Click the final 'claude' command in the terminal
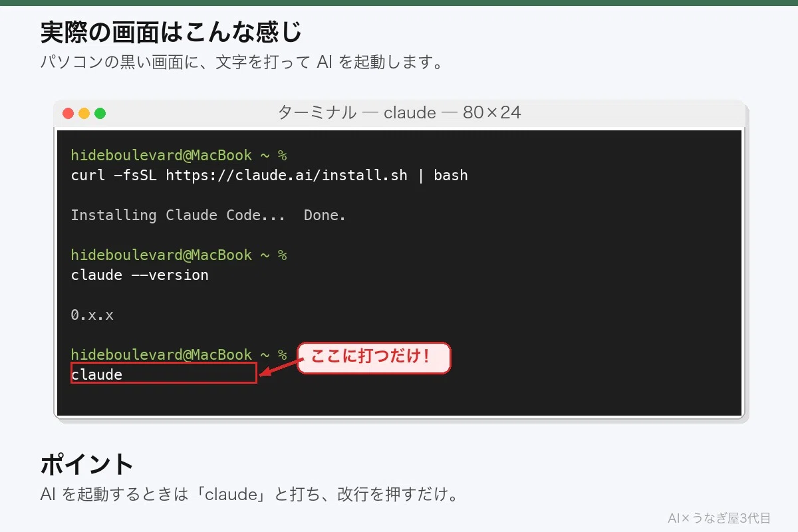Image resolution: width=798 pixels, height=532 pixels. click(x=96, y=374)
